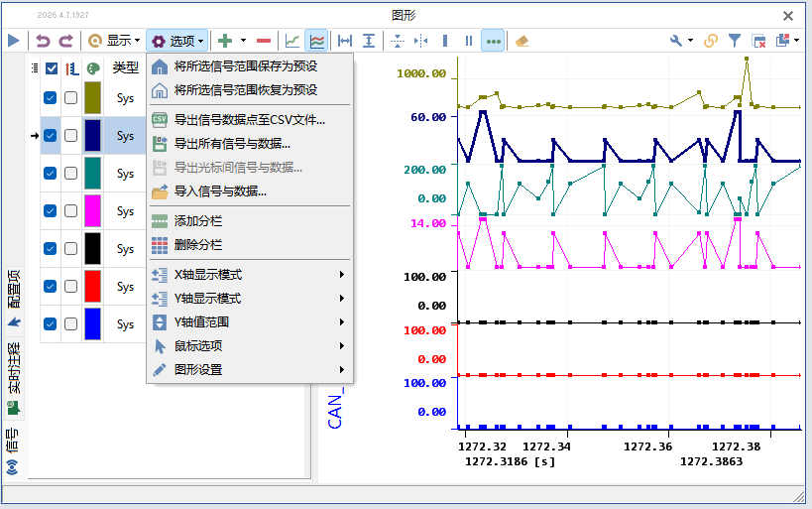This screenshot has width=812, height=509.
Task: Uncheck the red signal's blue checkbox
Action: click(51, 286)
